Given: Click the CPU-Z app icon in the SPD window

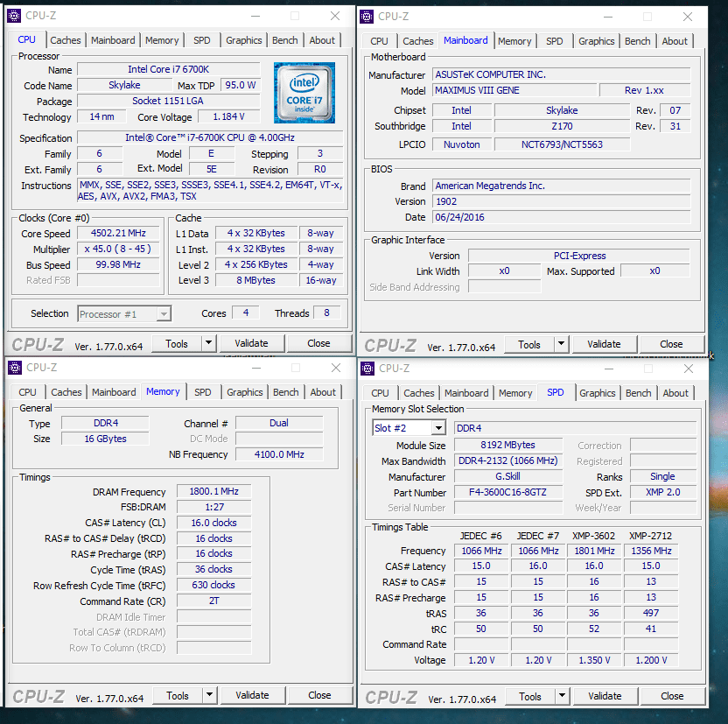Looking at the screenshot, I should 367,369.
